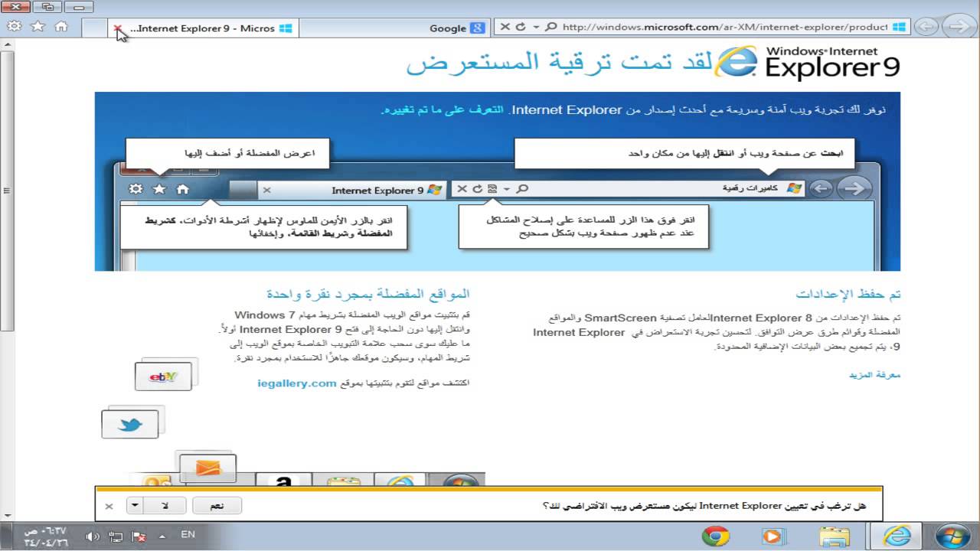Open the معرفة المزيد link
This screenshot has height=551, width=980.
[x=875, y=375]
